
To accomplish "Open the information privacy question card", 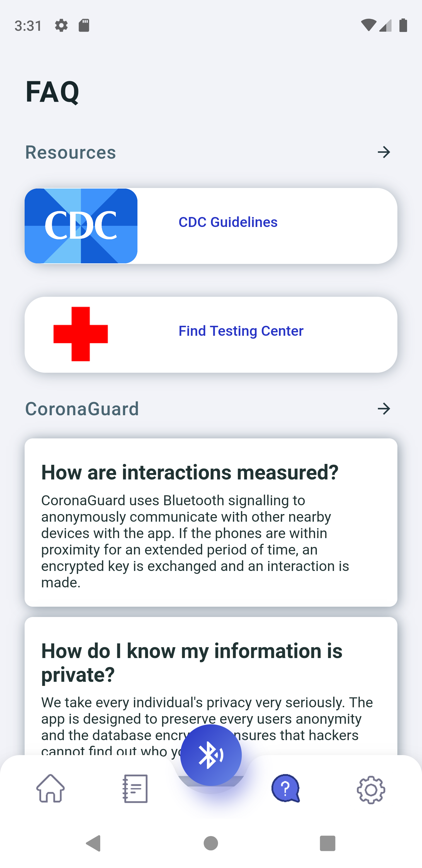I will coord(211,686).
